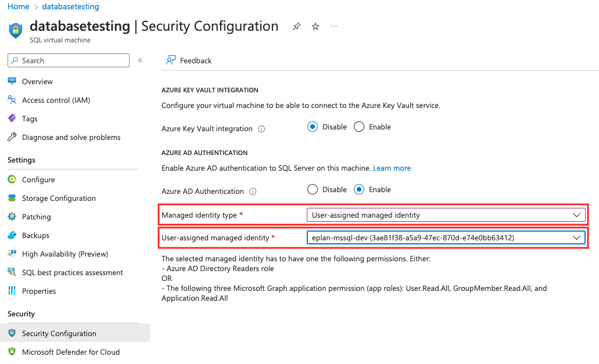This screenshot has width=599, height=364.
Task: Click the Home breadcrumb link
Action: [18, 7]
